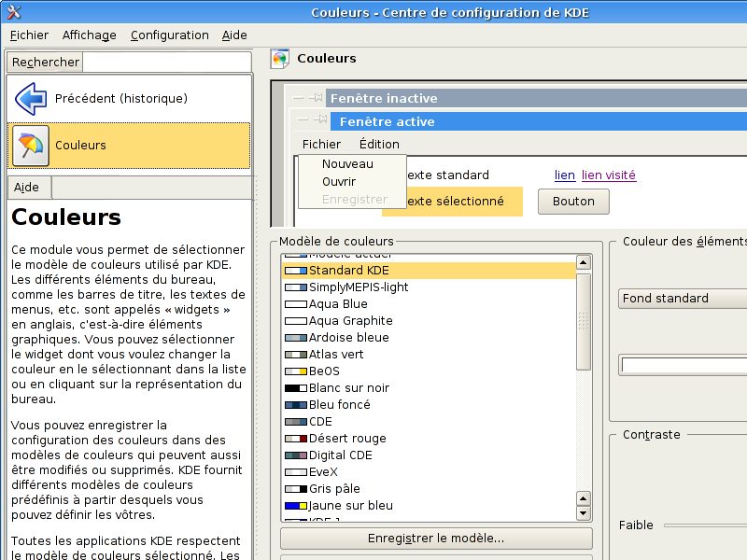Click the Couleurs palette icon in header
This screenshot has height=560, width=747.
tap(280, 59)
